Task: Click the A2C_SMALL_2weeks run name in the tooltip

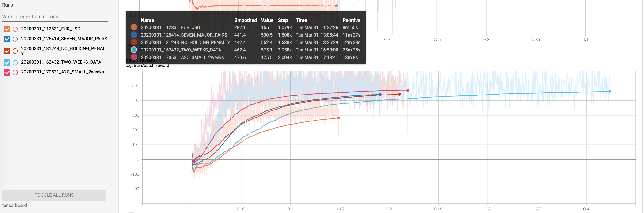Action: [182, 57]
